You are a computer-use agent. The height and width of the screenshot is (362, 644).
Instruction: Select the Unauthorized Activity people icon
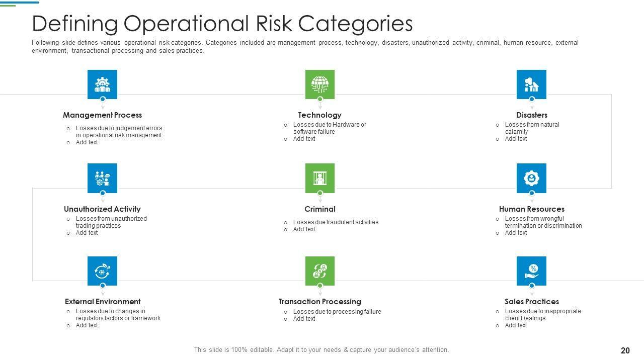click(x=102, y=178)
